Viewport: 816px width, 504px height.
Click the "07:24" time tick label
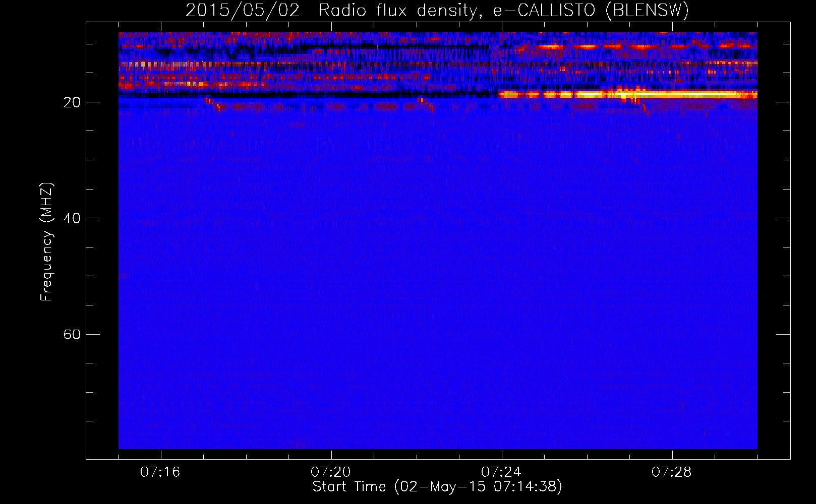pos(501,472)
